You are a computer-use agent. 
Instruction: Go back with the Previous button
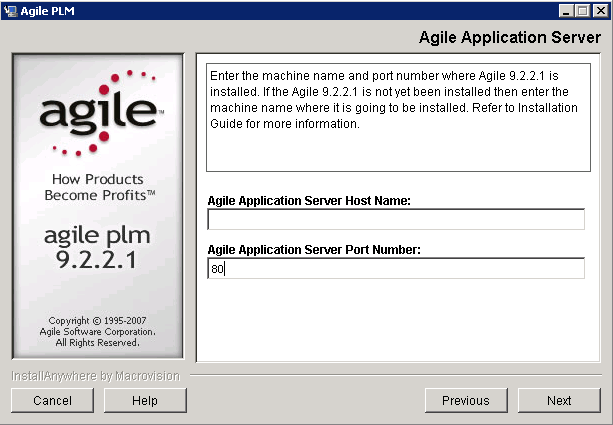tap(466, 400)
